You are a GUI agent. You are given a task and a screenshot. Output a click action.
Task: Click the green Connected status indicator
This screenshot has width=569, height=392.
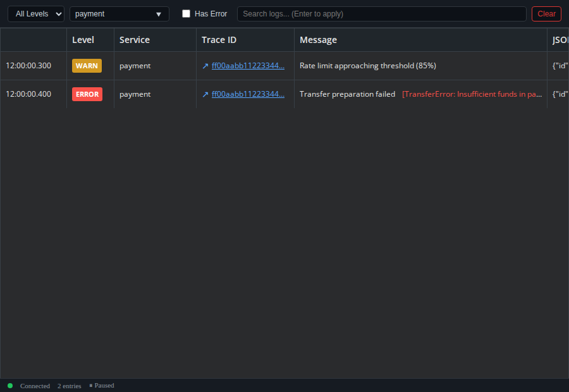(x=10, y=386)
